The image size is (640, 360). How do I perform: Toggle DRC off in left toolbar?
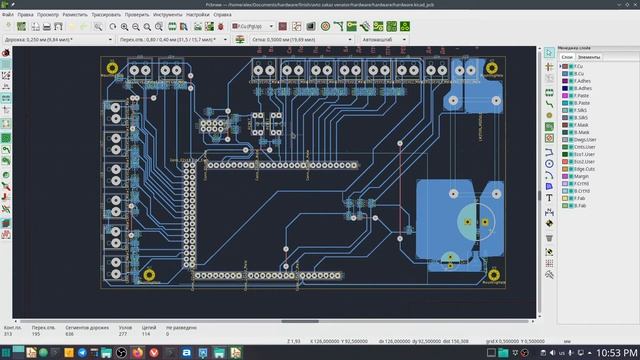pos(6,53)
